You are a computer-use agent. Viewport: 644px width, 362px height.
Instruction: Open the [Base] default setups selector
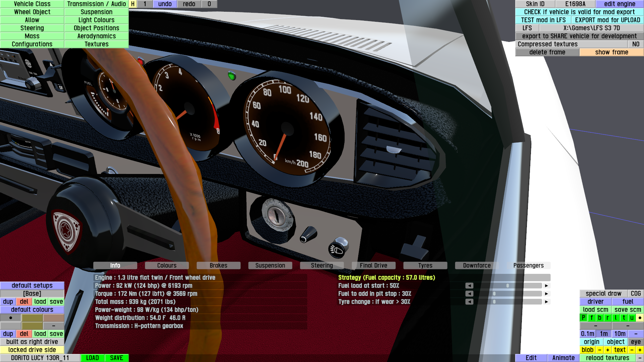click(x=32, y=293)
